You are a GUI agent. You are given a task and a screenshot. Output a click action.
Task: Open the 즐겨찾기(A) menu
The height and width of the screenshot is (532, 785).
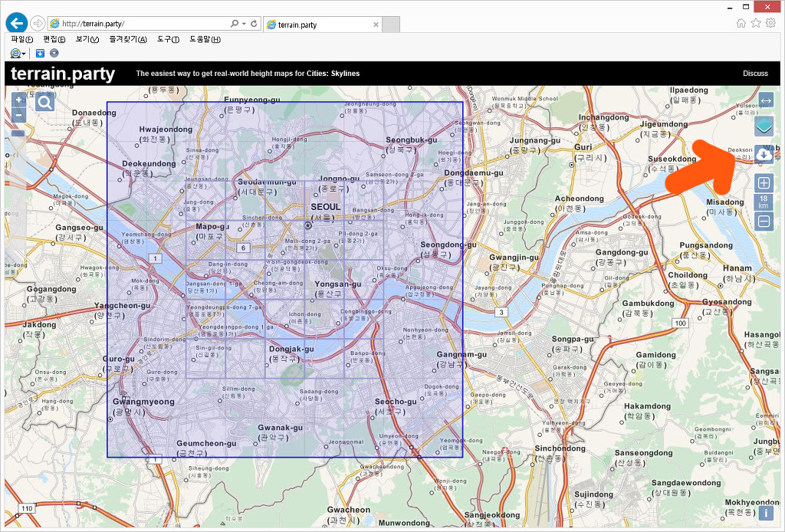click(127, 39)
